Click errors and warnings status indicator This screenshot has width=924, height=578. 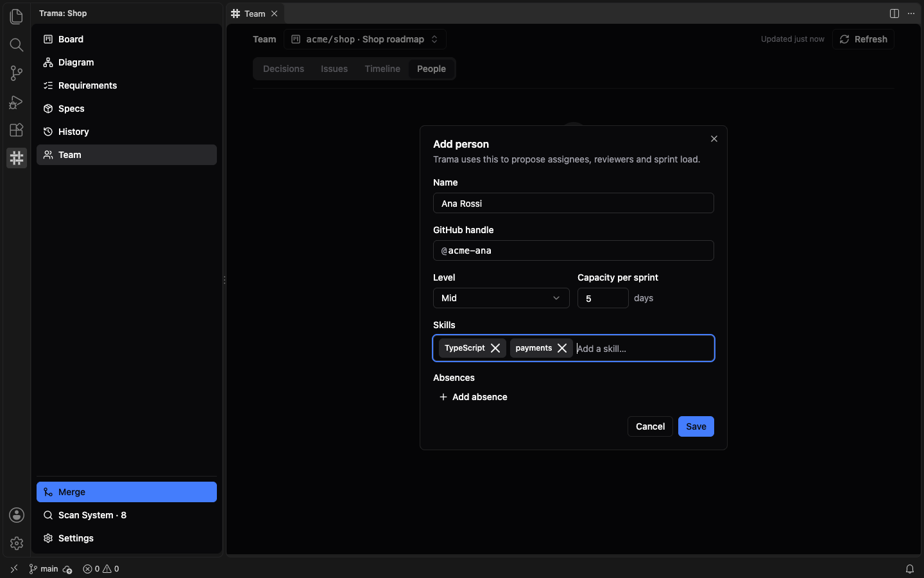pos(101,569)
